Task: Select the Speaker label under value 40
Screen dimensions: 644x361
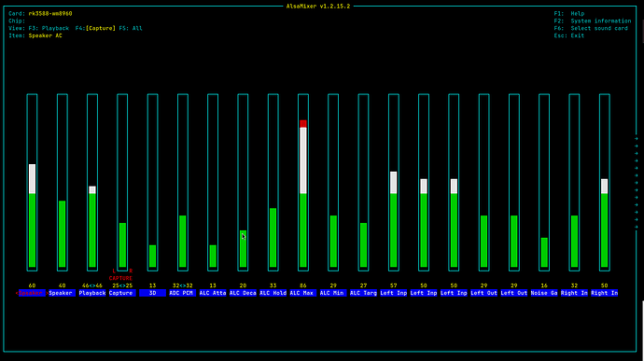Action: point(62,293)
